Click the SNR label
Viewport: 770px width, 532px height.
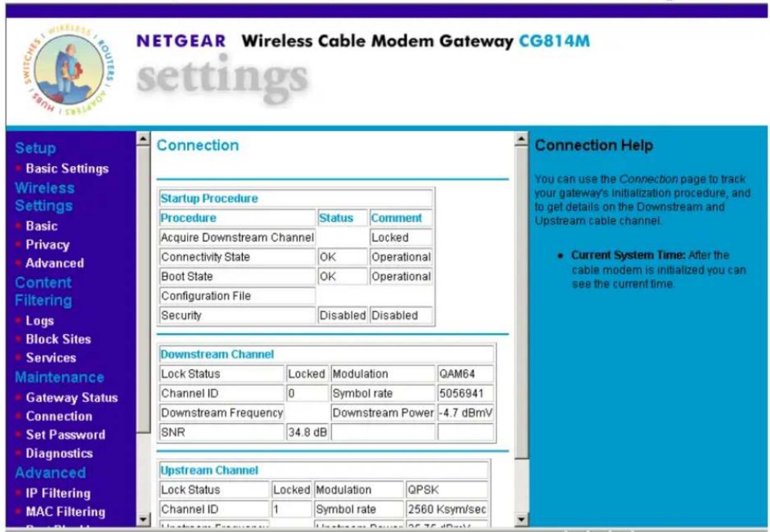pos(221,432)
